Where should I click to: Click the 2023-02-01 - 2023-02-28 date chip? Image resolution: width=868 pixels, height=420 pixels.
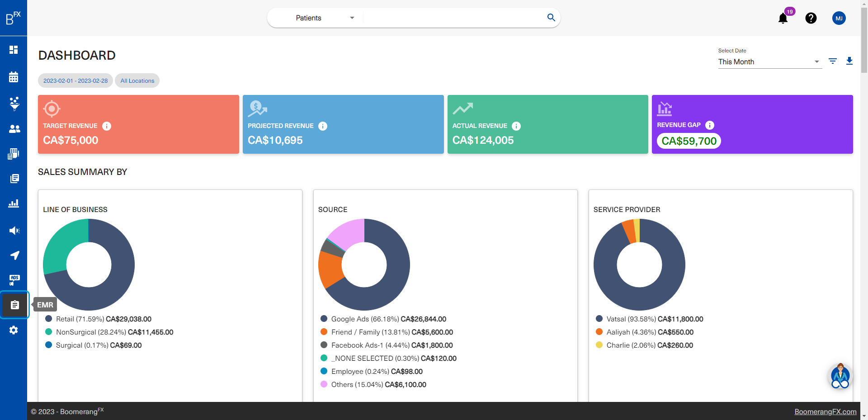pos(75,80)
